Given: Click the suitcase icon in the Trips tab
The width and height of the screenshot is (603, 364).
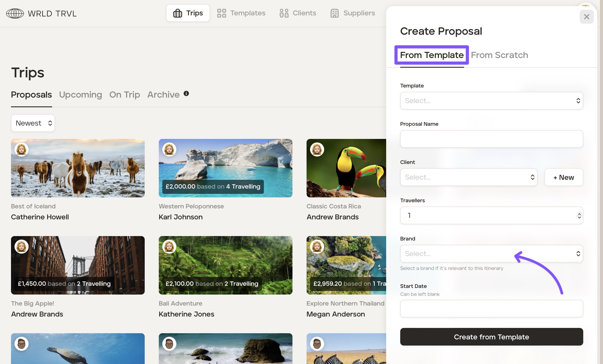Looking at the screenshot, I should point(177,13).
